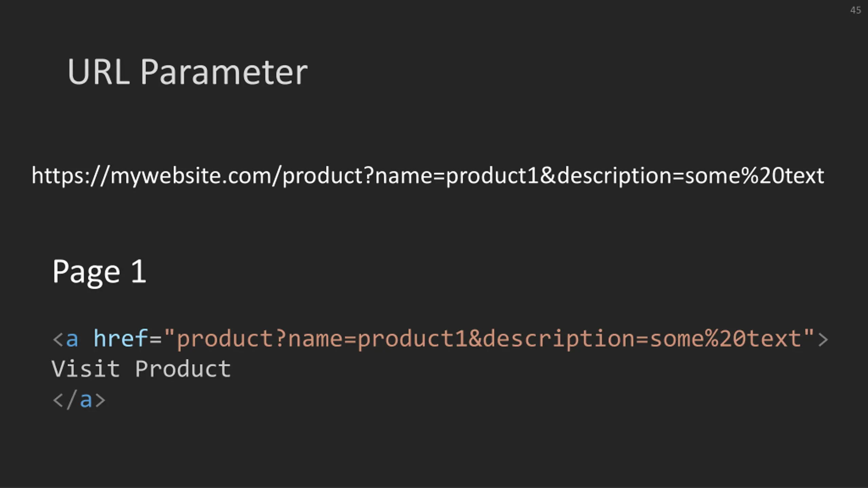Select the slide number 45
Image resolution: width=868 pixels, height=488 pixels.
click(x=855, y=10)
